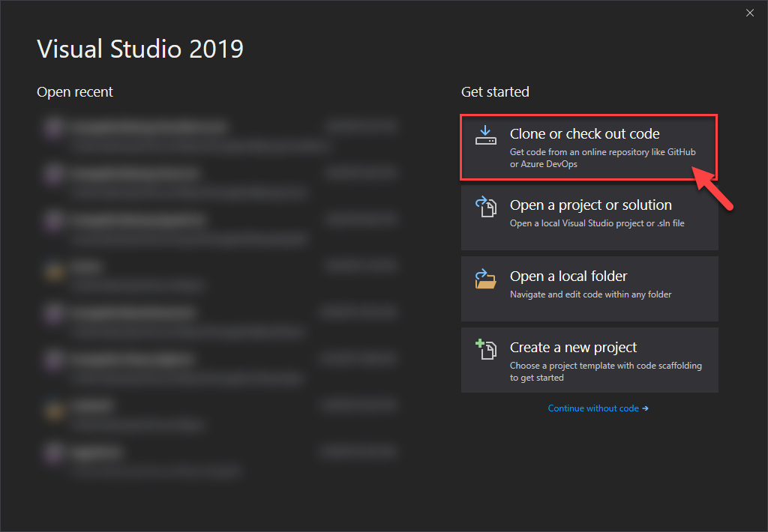Click 'Choose a project template' description text

[606, 372]
